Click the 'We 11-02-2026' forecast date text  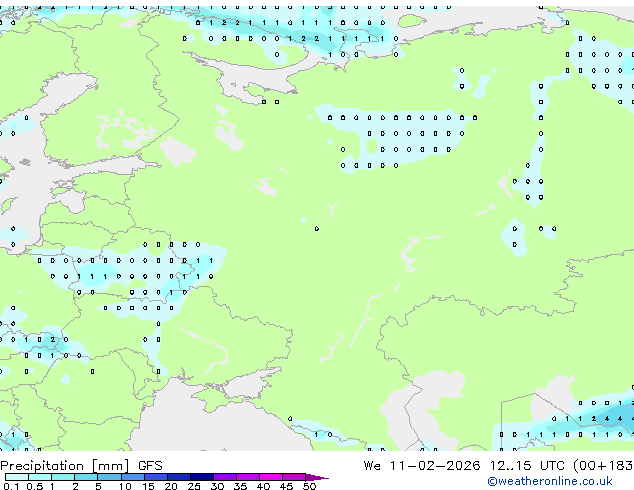pyautogui.click(x=422, y=466)
